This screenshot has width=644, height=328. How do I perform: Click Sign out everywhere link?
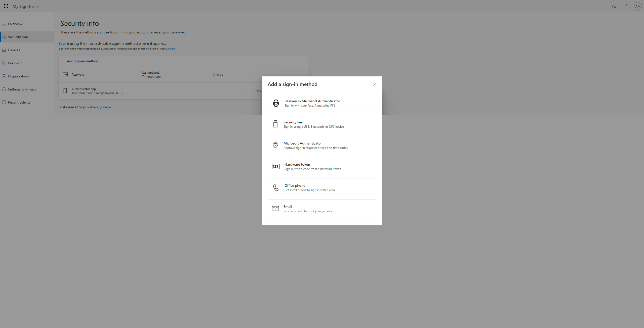(x=95, y=107)
